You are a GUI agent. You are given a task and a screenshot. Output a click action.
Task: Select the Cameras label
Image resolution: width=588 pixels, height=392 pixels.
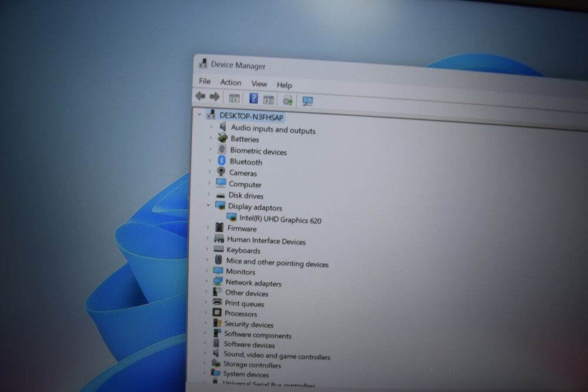(243, 173)
